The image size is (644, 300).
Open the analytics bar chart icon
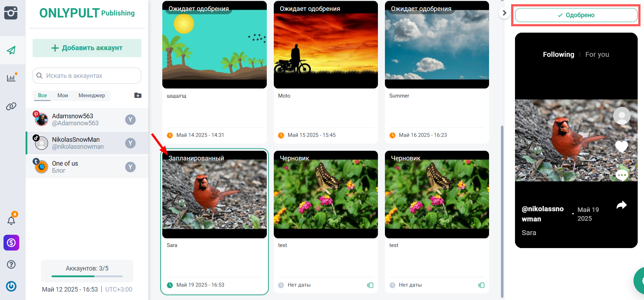click(x=11, y=78)
